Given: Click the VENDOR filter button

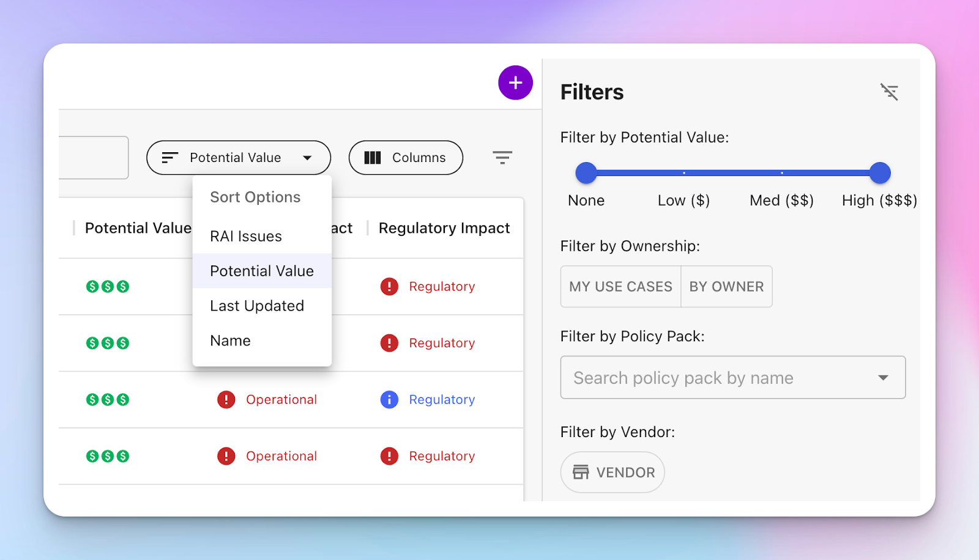Looking at the screenshot, I should (x=612, y=472).
